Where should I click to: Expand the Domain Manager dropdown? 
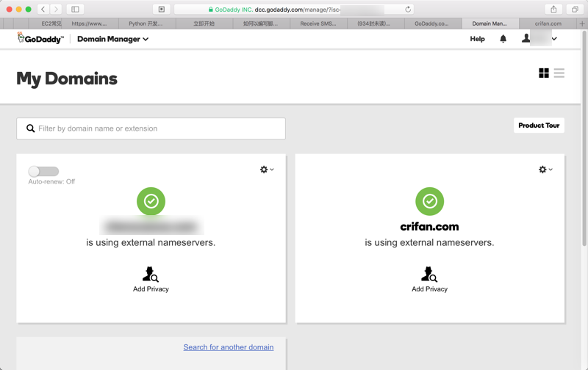113,39
